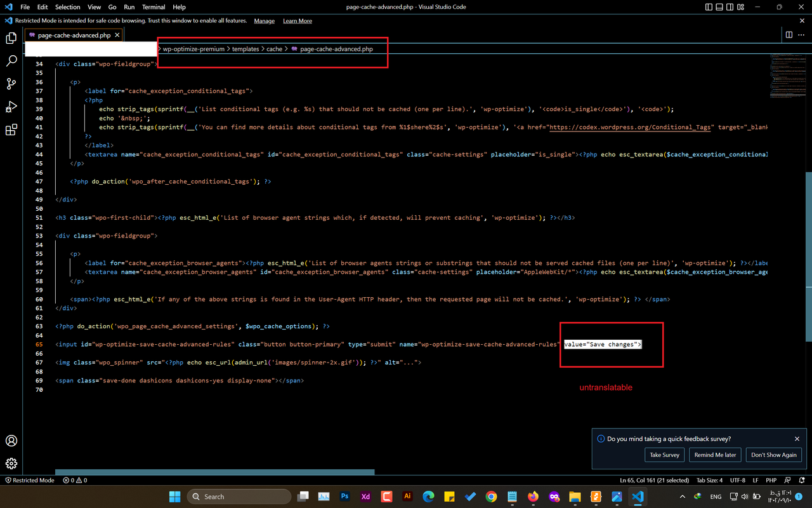The height and width of the screenshot is (508, 812).
Task: Open File Explorer from the taskbar
Action: 575,497
